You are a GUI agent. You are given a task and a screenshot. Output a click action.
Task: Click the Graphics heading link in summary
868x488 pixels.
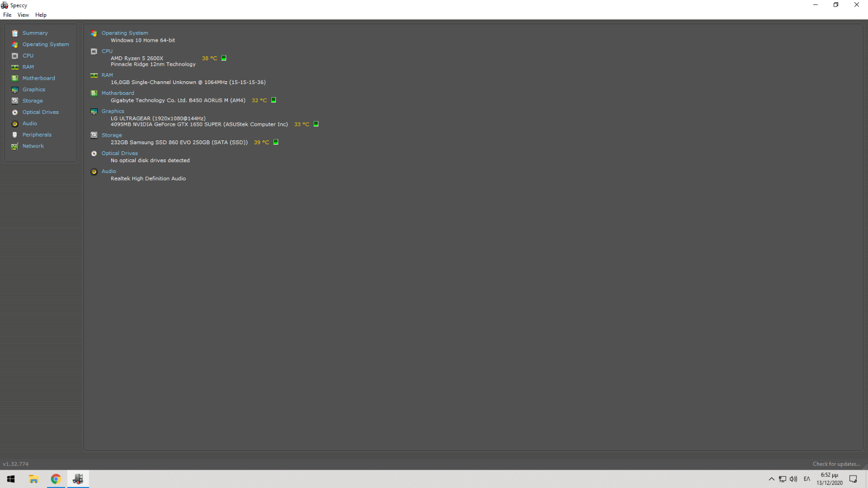point(113,111)
